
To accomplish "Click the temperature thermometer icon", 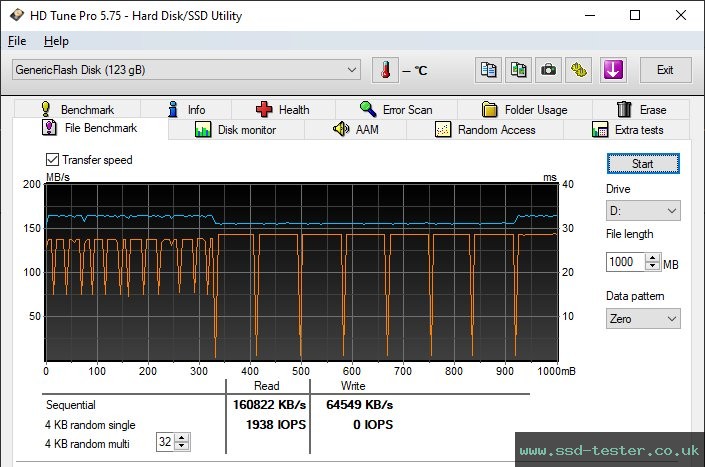I will [x=385, y=70].
